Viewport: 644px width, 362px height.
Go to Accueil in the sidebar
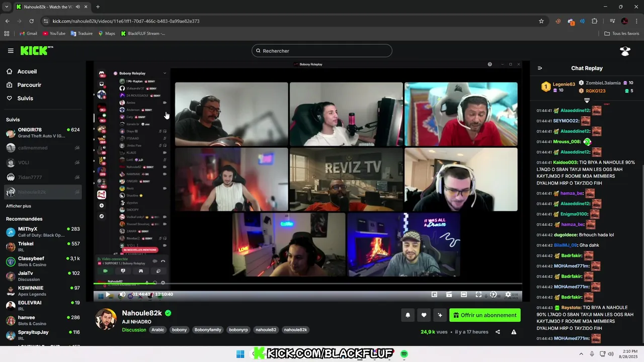pyautogui.click(x=27, y=71)
